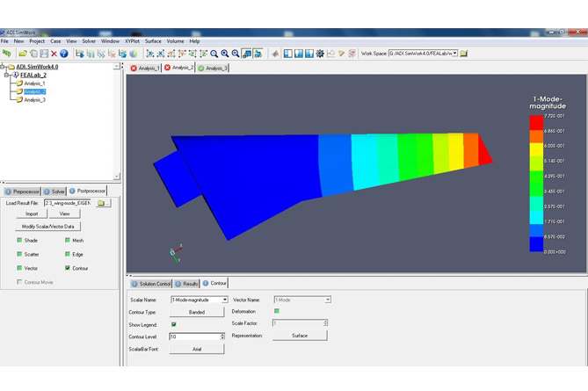Viewport: 588px width, 391px height.
Task: Click the Save icon in toolbar
Action: coord(43,54)
